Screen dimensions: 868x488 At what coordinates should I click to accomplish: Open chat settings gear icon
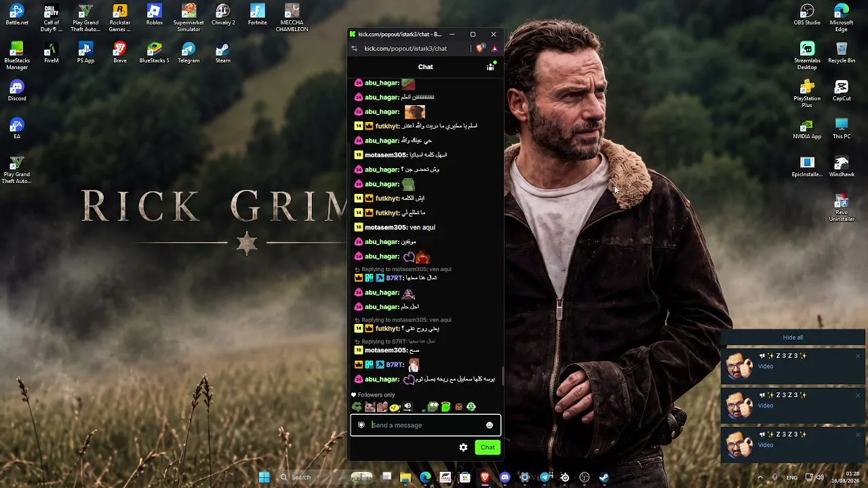coord(463,447)
